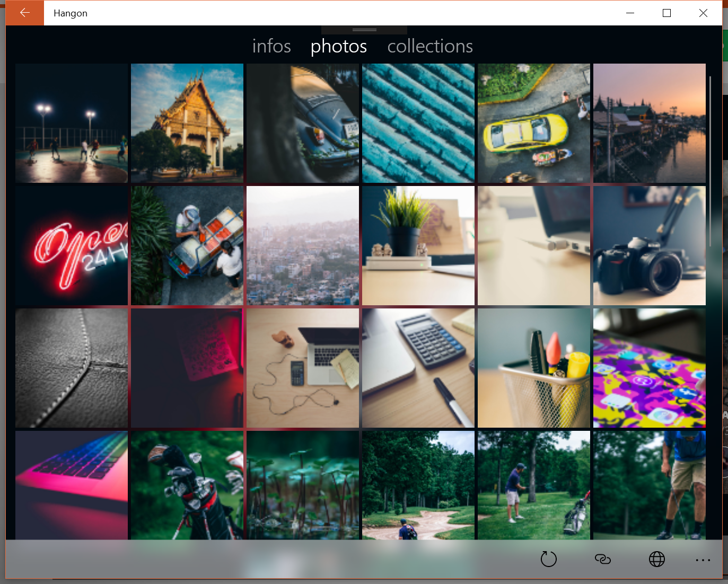Open the red neon Open 24H photo

72,245
